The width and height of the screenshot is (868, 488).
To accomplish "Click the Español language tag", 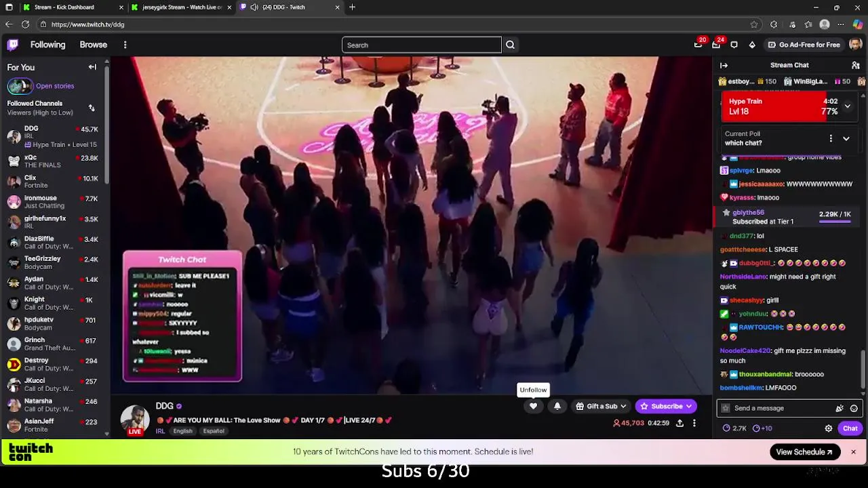I will tap(214, 431).
